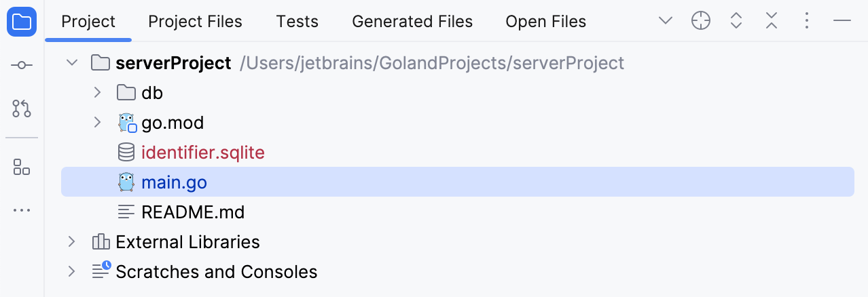Image resolution: width=868 pixels, height=297 pixels.
Task: Select the identifier.sqlite file
Action: point(202,153)
